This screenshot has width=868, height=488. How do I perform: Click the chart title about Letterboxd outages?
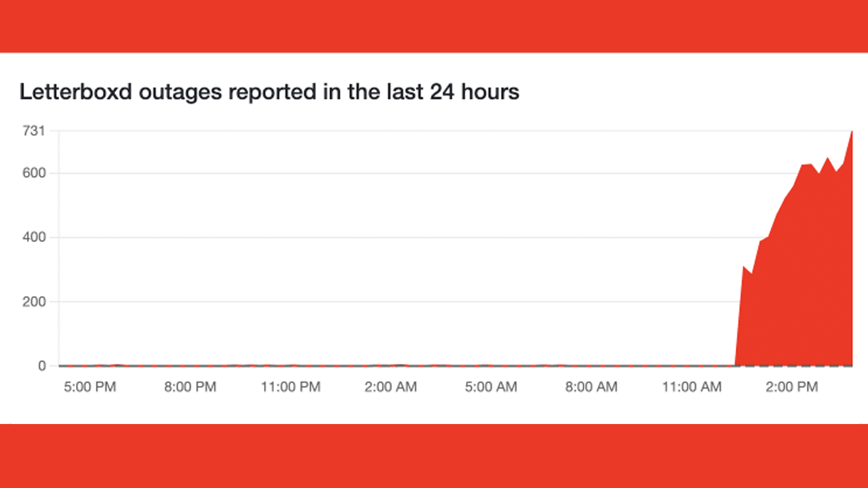(x=269, y=92)
